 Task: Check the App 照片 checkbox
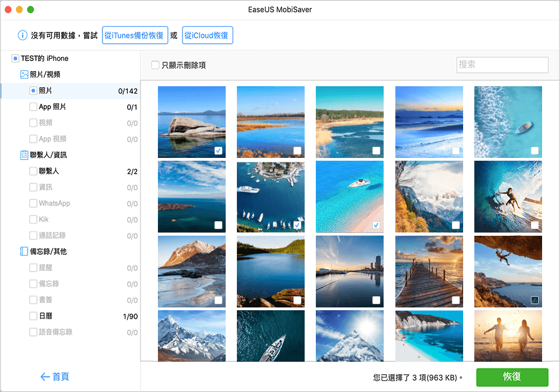tap(32, 106)
